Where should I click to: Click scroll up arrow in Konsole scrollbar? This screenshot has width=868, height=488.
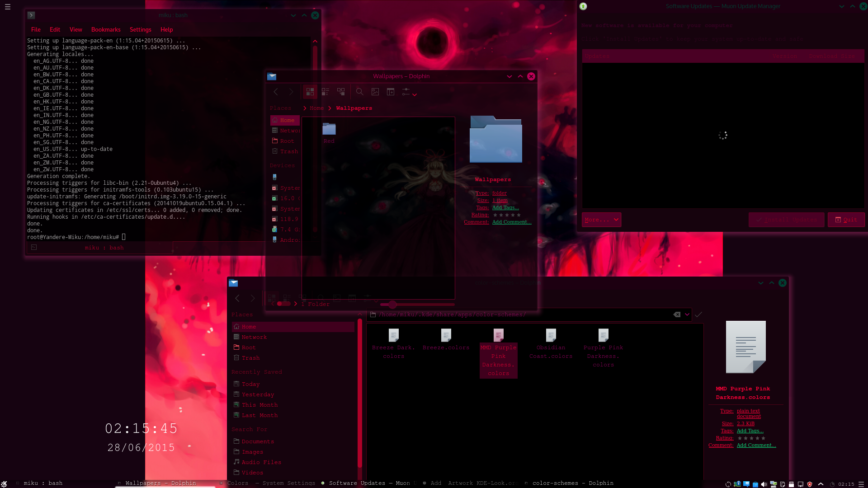315,41
